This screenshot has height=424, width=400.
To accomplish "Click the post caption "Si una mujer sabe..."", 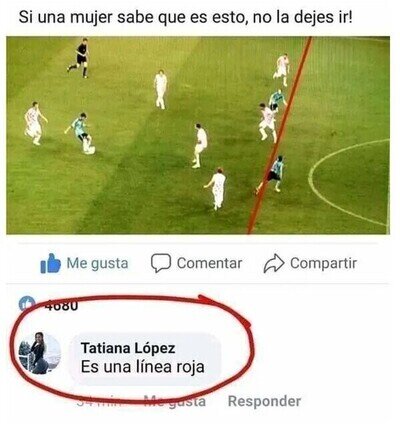I will click(x=185, y=17).
